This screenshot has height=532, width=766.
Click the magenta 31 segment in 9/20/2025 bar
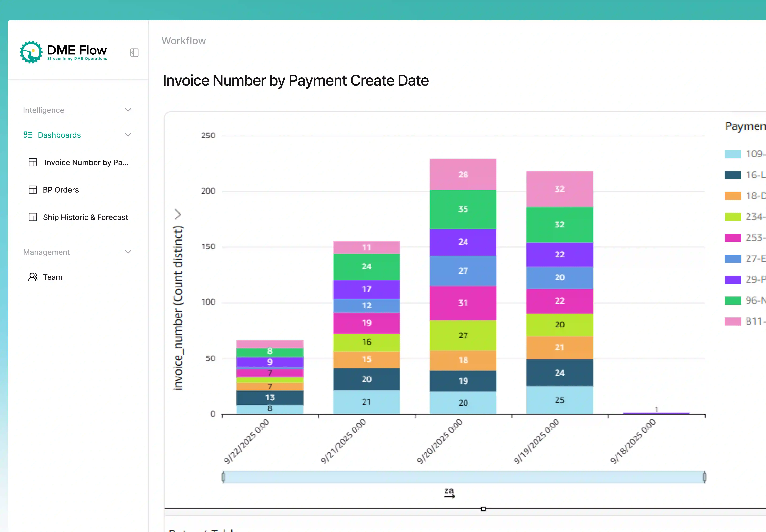(463, 303)
